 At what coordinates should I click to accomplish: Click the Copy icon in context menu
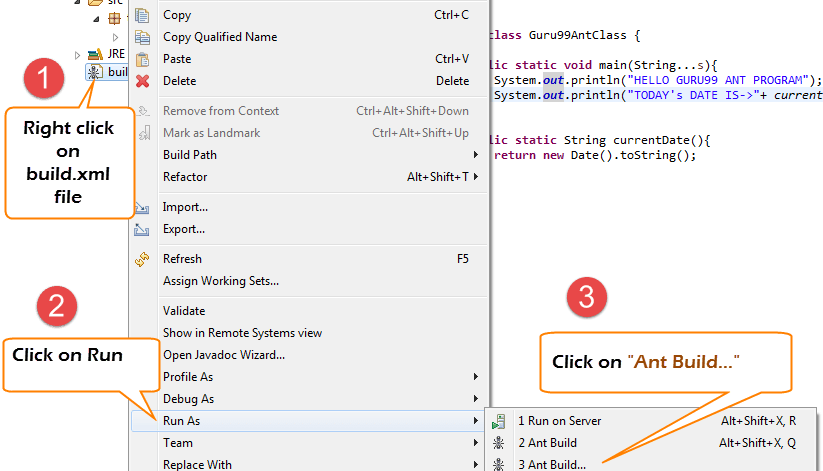click(142, 15)
